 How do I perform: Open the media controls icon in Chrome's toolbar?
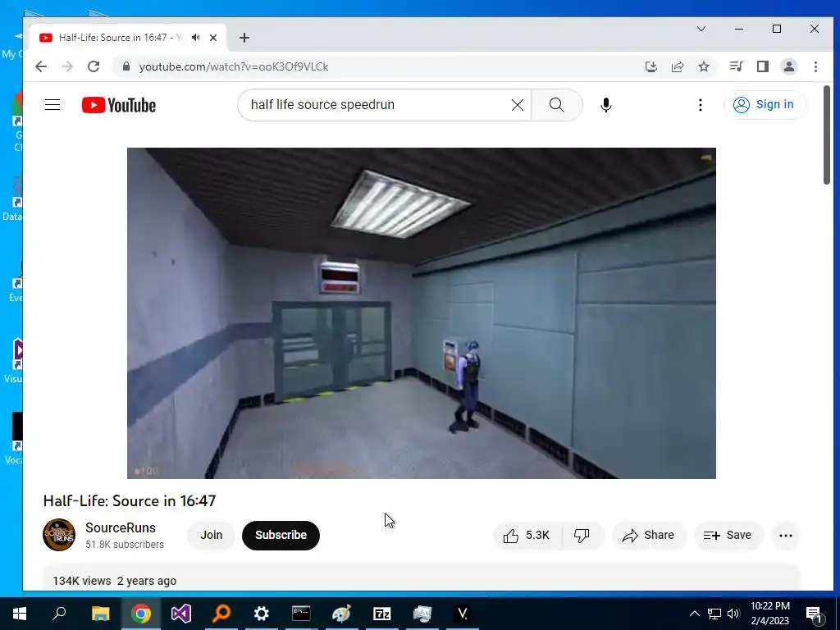tap(736, 66)
